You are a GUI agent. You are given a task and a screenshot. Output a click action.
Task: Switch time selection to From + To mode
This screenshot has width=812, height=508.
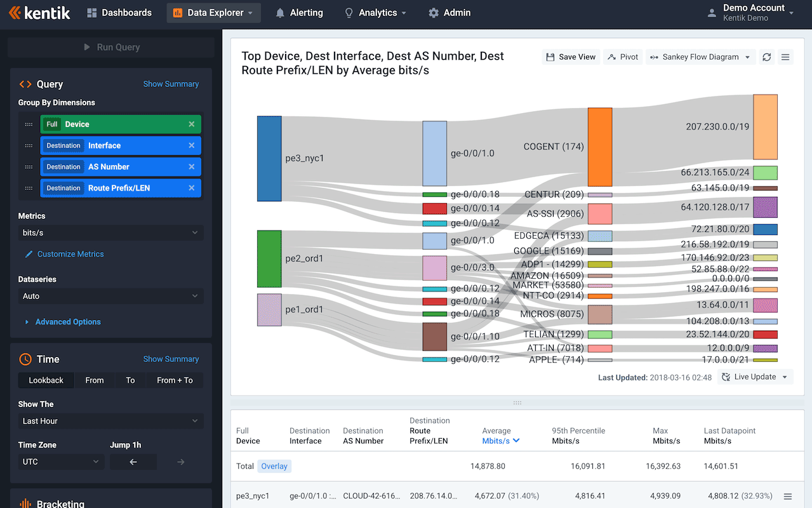pyautogui.click(x=174, y=380)
